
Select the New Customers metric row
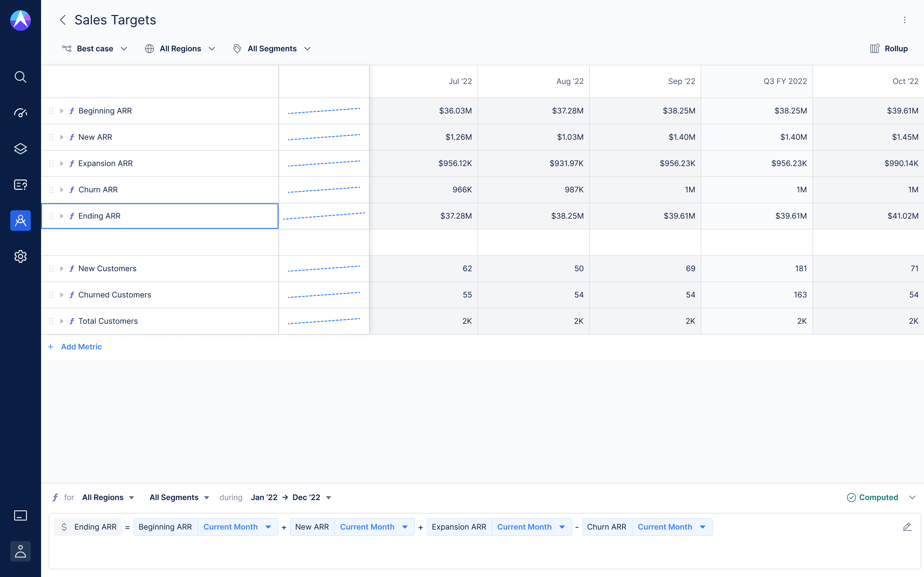(x=107, y=269)
